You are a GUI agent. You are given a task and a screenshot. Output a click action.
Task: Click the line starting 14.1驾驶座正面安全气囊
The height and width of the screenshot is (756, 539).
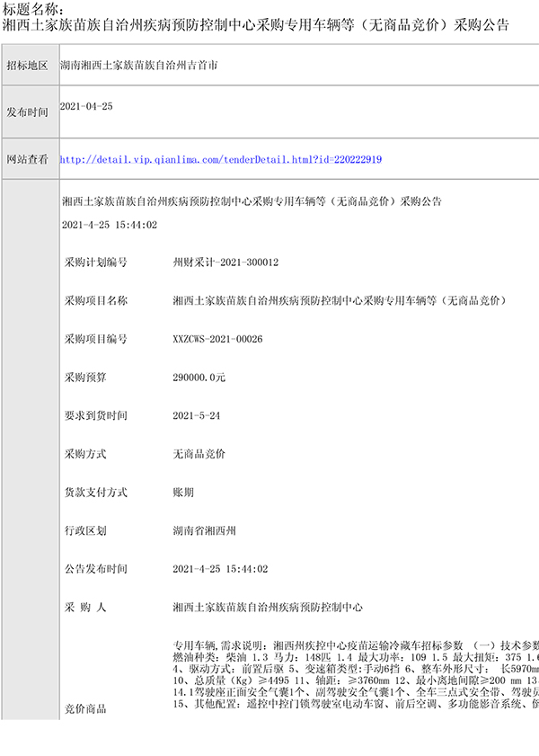tap(356, 692)
